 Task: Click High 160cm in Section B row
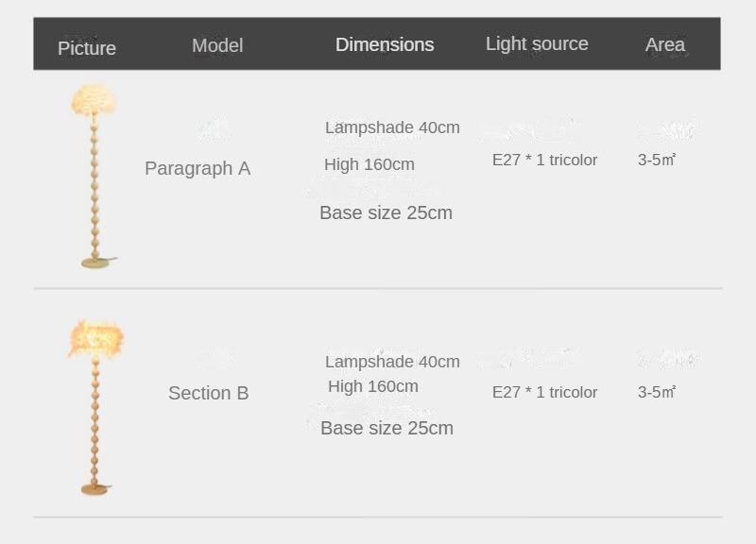tap(373, 386)
